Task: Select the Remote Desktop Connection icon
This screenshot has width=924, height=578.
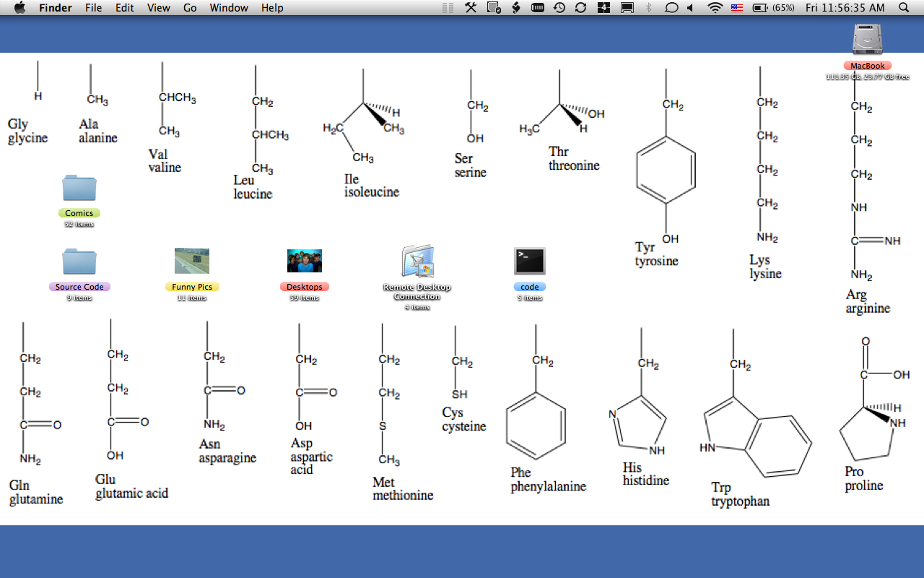Action: click(x=417, y=261)
